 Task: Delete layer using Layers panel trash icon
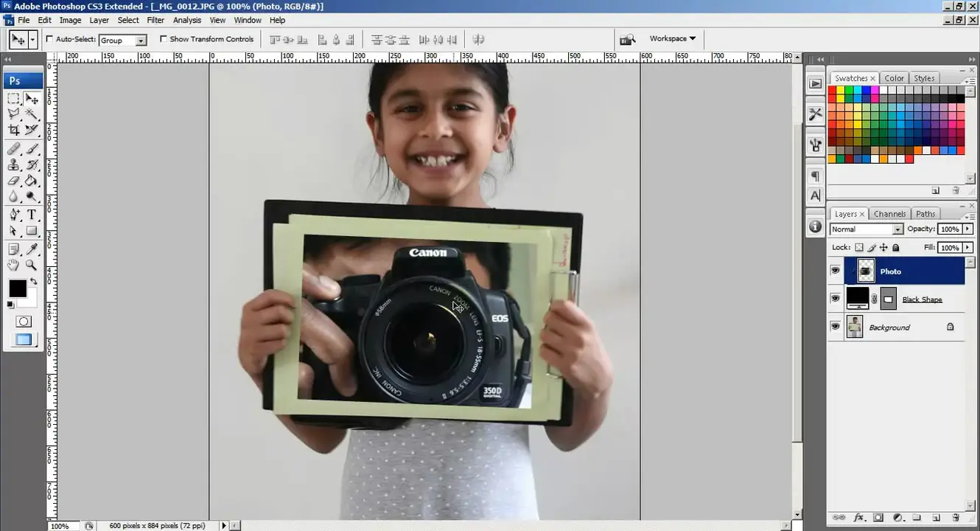(x=956, y=518)
